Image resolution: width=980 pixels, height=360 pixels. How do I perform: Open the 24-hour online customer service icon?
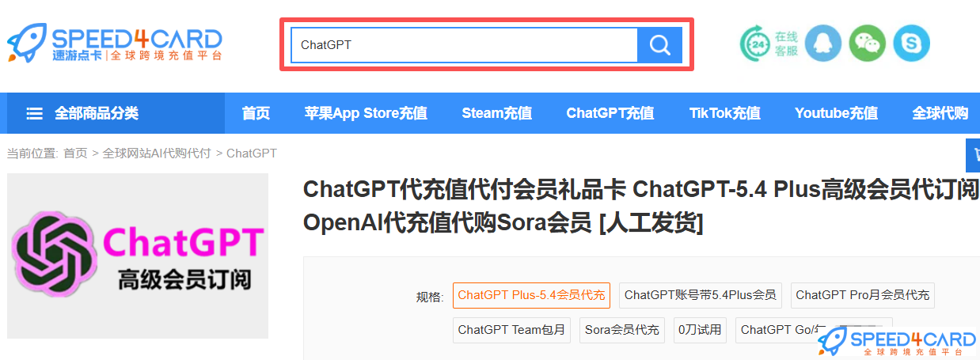pyautogui.click(x=754, y=44)
